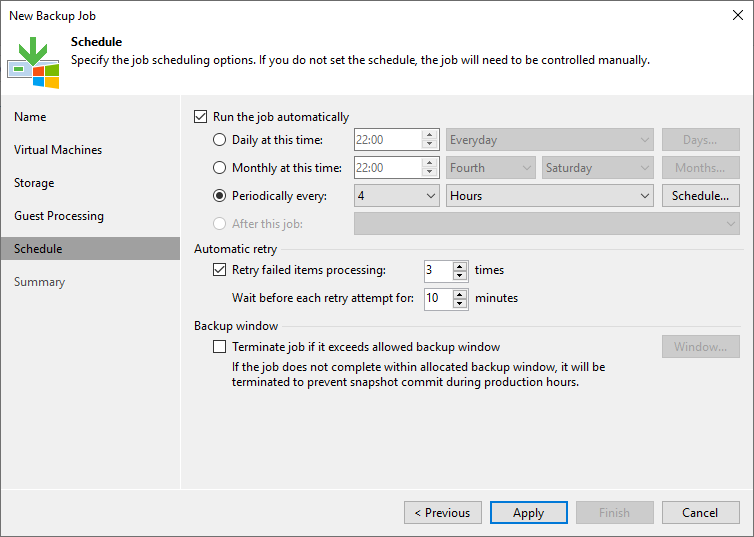Increase the monthly time with up arrow

[429, 163]
